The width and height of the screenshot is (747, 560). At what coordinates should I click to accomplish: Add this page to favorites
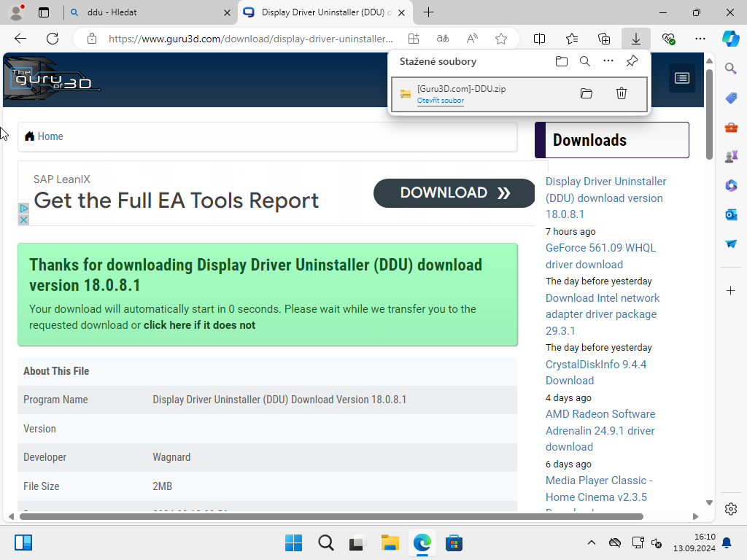(x=501, y=39)
